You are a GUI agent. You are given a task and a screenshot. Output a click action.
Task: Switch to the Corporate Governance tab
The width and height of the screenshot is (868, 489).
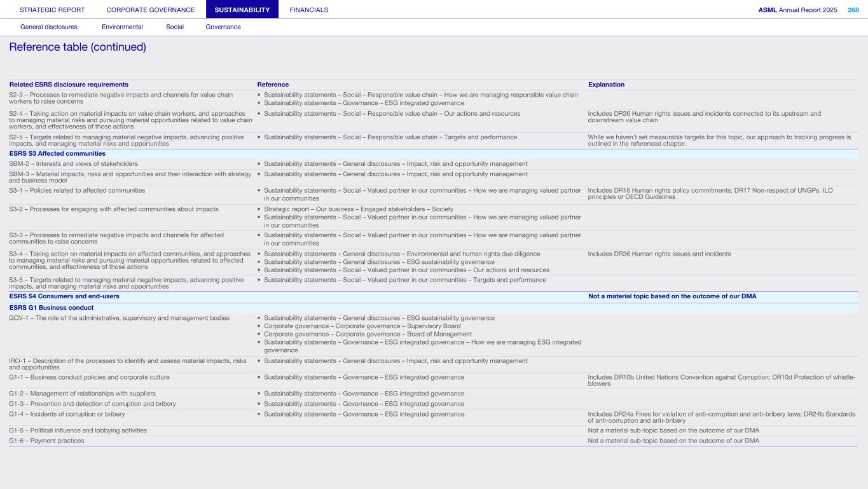[151, 10]
